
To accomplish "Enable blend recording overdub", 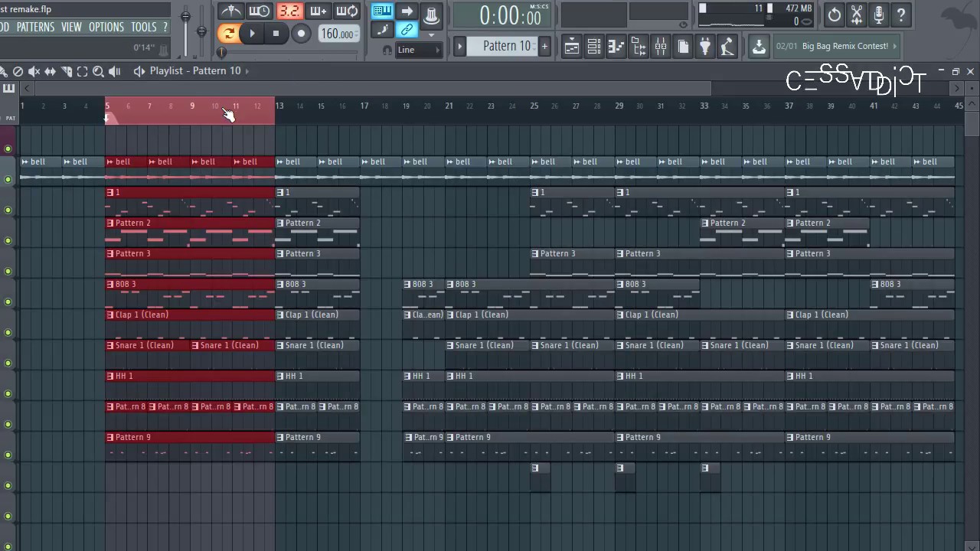I will pyautogui.click(x=318, y=11).
